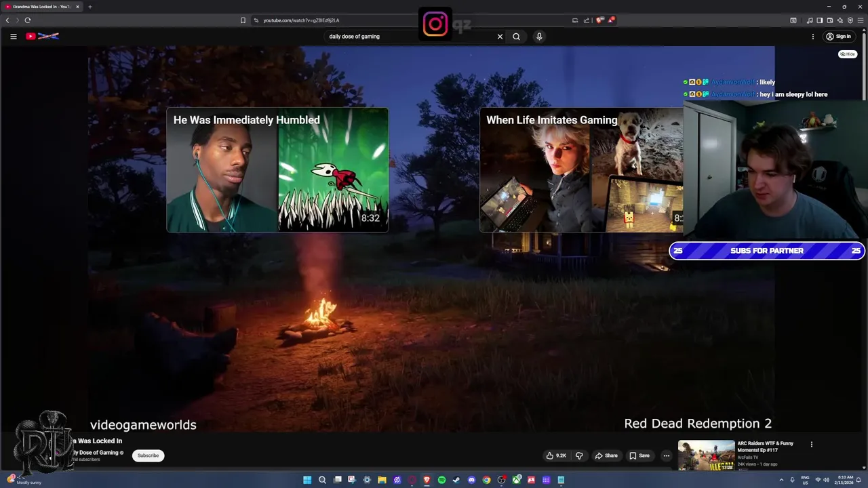
Task: Open Brave Shields lion icon
Action: [600, 20]
